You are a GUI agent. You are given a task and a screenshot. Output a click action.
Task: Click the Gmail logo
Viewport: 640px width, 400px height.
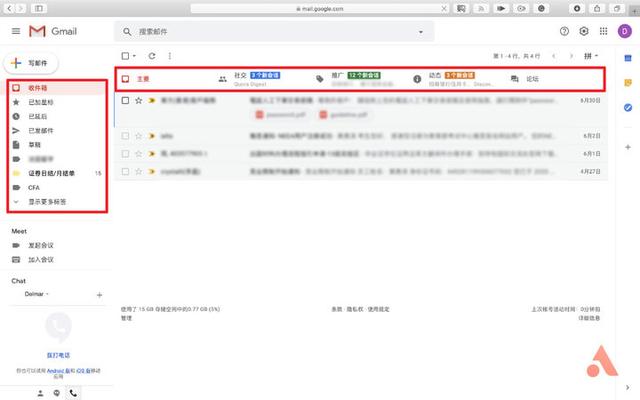[x=53, y=31]
